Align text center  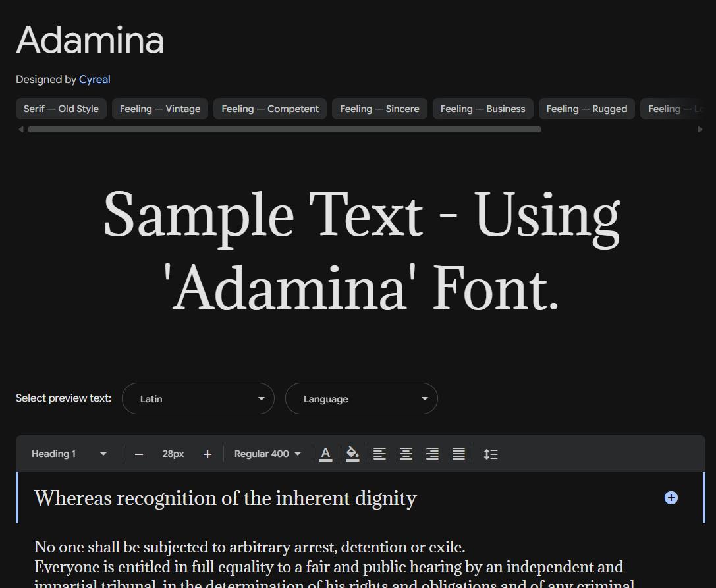point(406,454)
